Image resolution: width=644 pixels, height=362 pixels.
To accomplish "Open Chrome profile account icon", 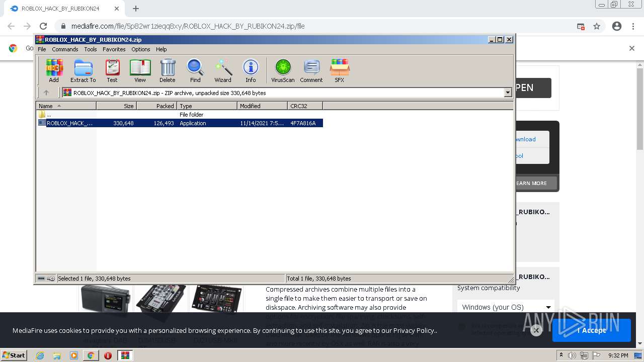I will (617, 26).
